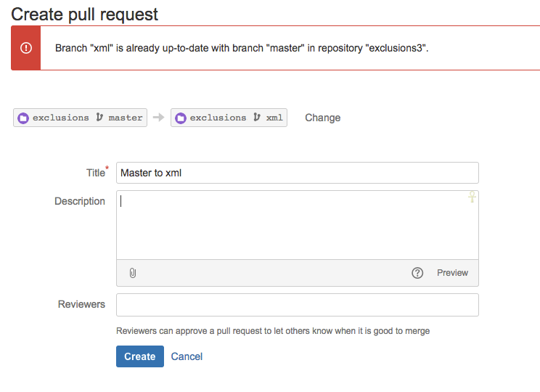The height and width of the screenshot is (392, 540).
Task: Click the attachment paperclip icon
Action: (x=133, y=273)
